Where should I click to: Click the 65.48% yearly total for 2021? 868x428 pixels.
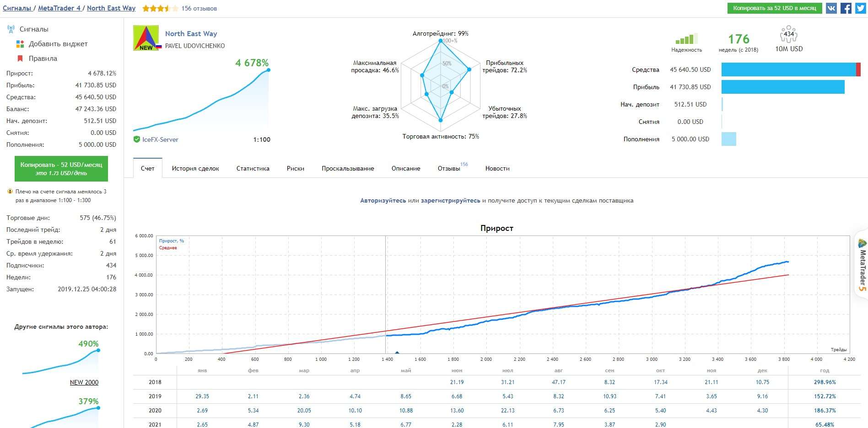[825, 425]
